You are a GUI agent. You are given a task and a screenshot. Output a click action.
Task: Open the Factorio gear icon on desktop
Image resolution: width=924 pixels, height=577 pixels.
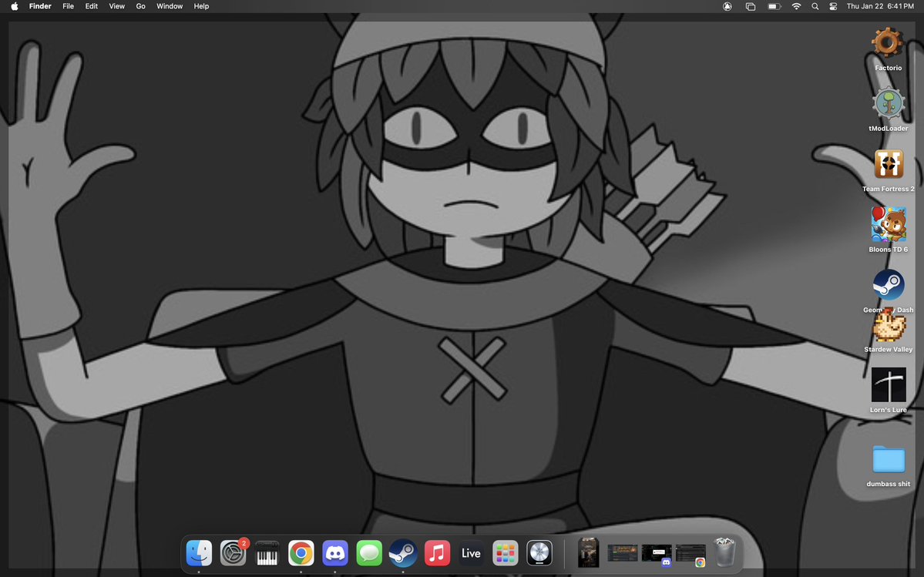point(888,43)
